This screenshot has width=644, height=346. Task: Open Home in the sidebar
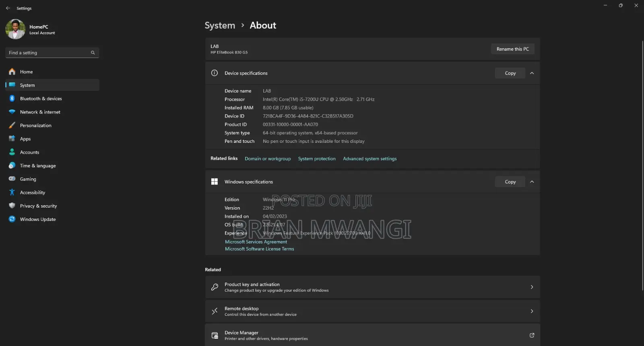click(52, 72)
